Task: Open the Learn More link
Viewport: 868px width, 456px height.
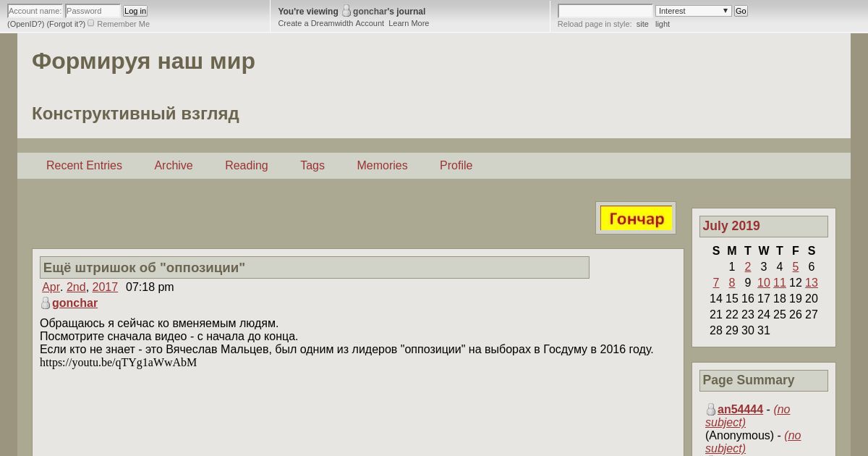Action: click(409, 23)
